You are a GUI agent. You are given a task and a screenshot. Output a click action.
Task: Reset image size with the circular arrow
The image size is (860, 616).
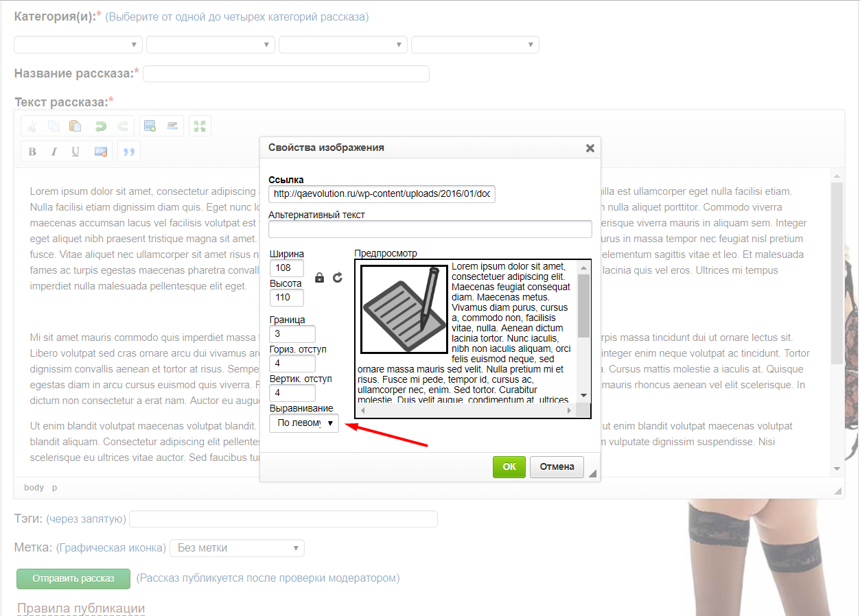pyautogui.click(x=337, y=278)
